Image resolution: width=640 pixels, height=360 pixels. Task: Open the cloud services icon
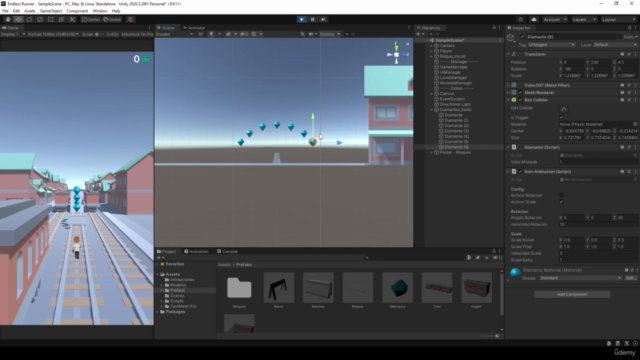tap(533, 19)
